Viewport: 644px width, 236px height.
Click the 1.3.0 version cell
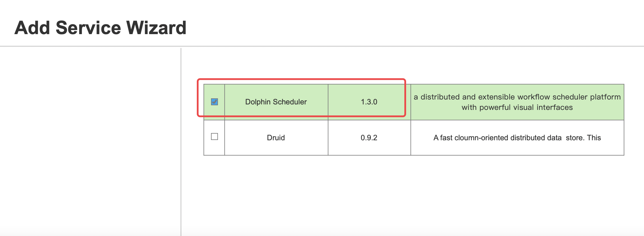[369, 102]
